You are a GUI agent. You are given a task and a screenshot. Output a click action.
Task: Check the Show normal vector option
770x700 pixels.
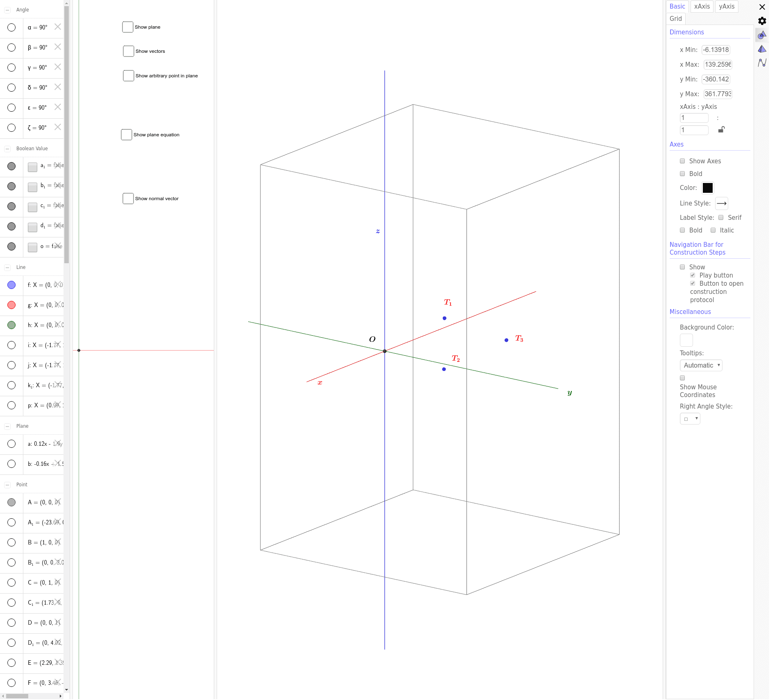(x=128, y=198)
